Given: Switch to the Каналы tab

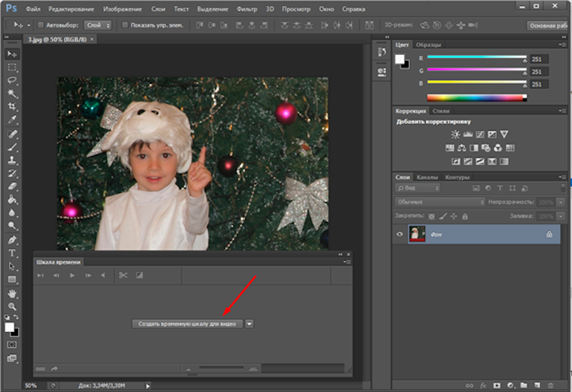Looking at the screenshot, I should pos(426,177).
